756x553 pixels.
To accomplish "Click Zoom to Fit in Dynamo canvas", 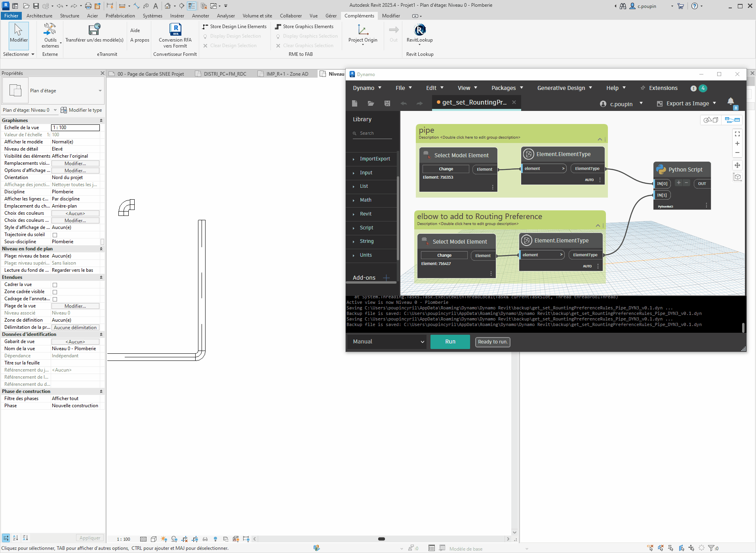I will [x=737, y=134].
